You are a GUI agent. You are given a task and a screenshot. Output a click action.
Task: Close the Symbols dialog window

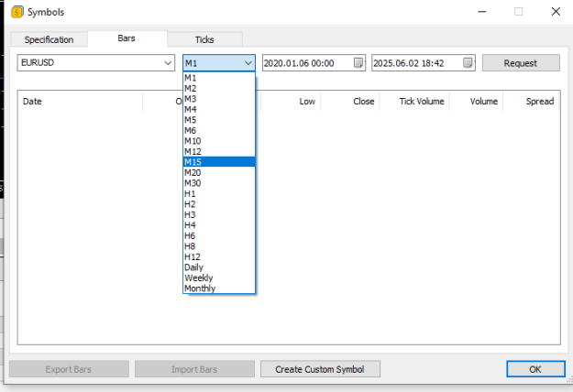point(556,12)
